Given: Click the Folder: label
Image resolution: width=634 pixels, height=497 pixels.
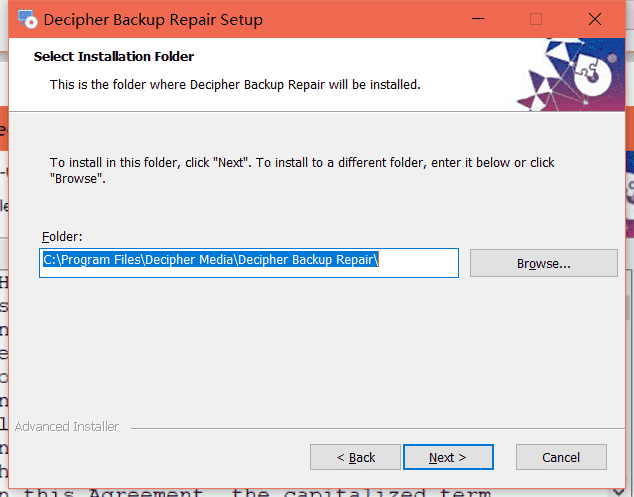Looking at the screenshot, I should (62, 237).
